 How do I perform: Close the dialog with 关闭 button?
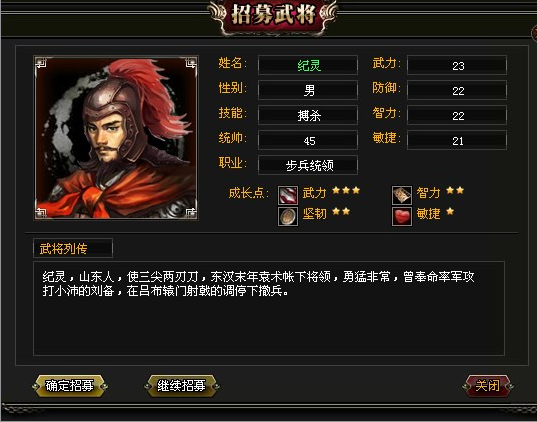tap(487, 386)
